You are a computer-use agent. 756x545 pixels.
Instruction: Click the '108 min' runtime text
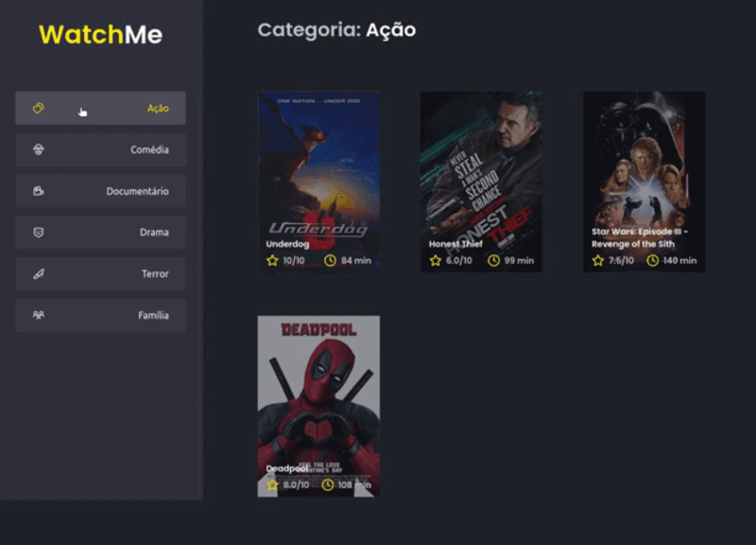(355, 485)
